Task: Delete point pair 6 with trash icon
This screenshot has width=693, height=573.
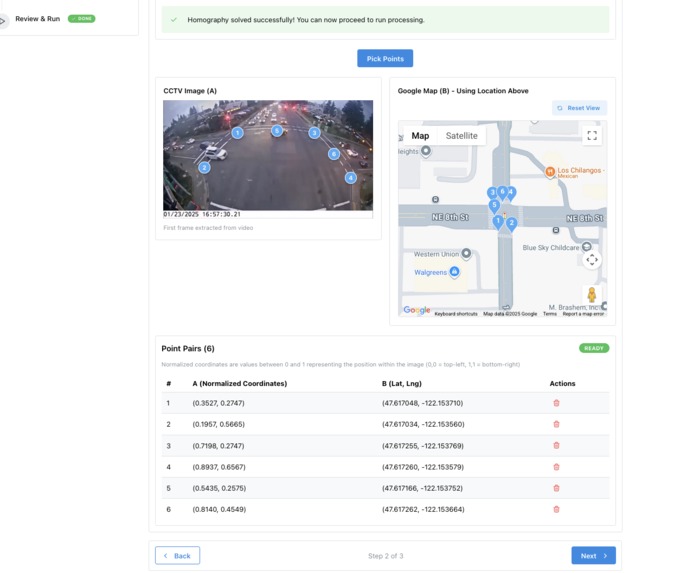Action: (x=556, y=509)
